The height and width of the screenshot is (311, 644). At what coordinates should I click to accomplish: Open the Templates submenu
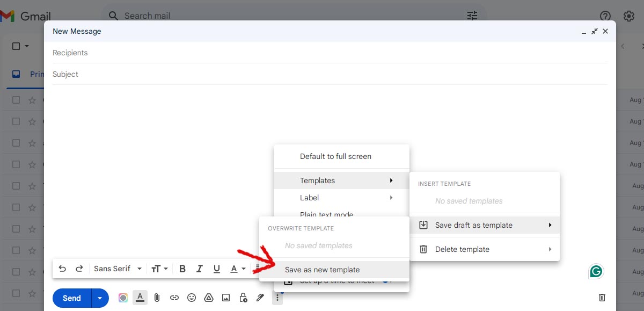tap(342, 180)
